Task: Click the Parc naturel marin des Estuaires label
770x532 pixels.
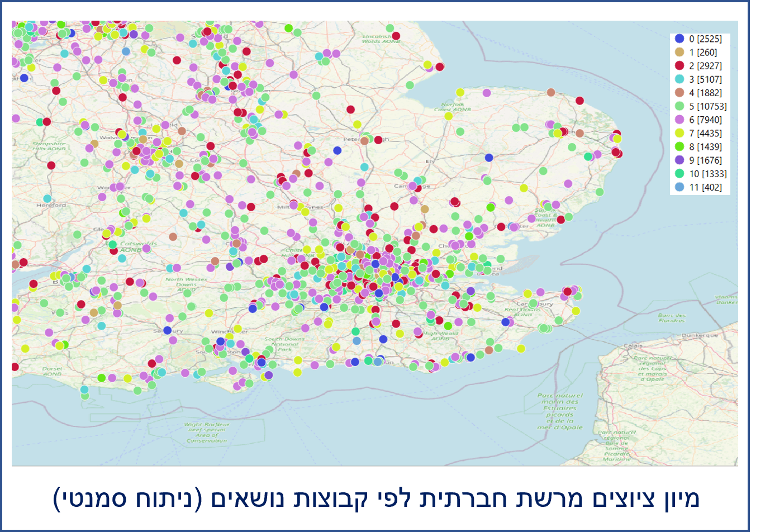Action: (560, 411)
